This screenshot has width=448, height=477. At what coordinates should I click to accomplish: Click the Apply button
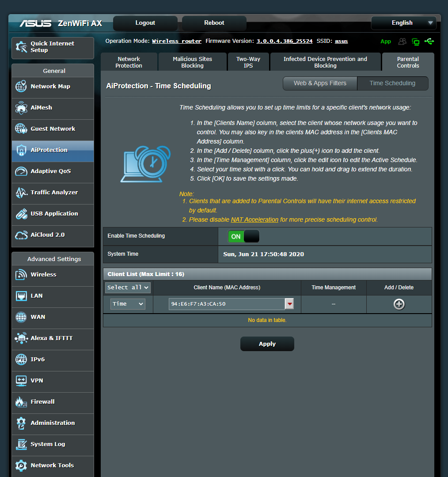coord(267,344)
